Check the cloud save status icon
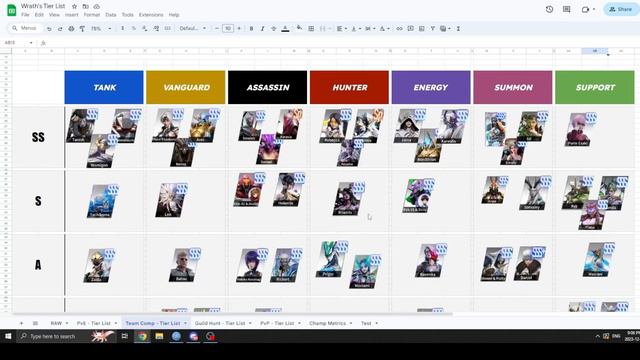 (97, 7)
